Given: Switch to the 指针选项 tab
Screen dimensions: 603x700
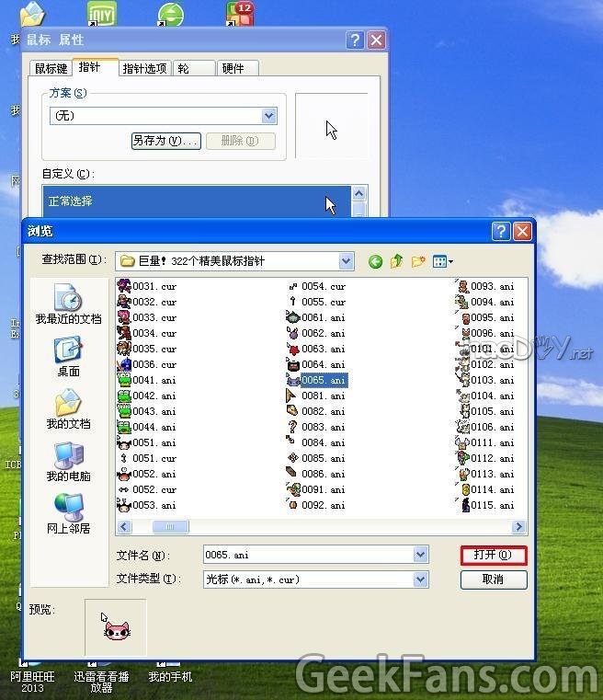Looking at the screenshot, I should click(x=145, y=68).
